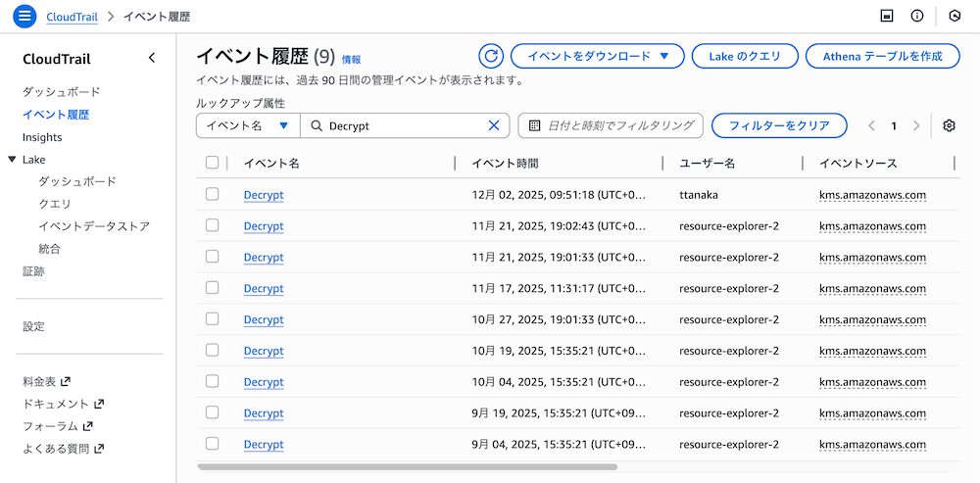This screenshot has height=483, width=980.
Task: Click the refresh event history icon
Action: tap(491, 56)
